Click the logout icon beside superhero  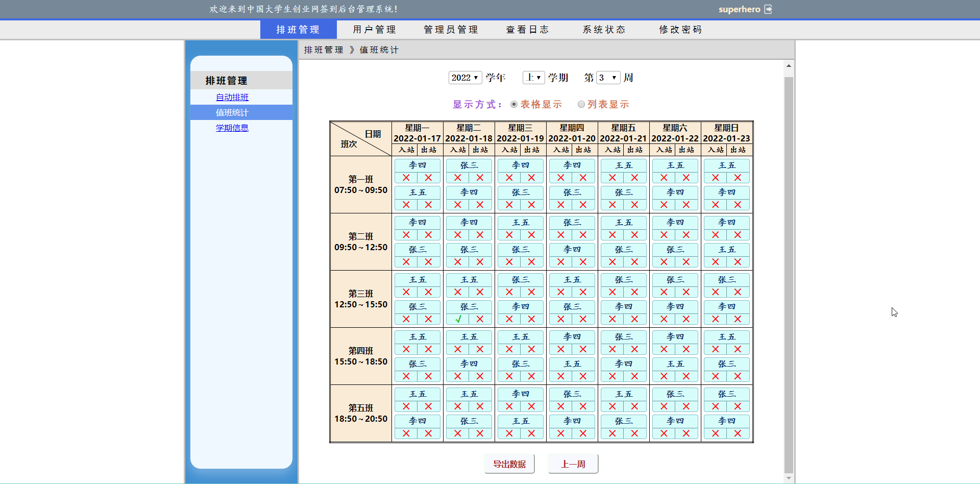768,9
